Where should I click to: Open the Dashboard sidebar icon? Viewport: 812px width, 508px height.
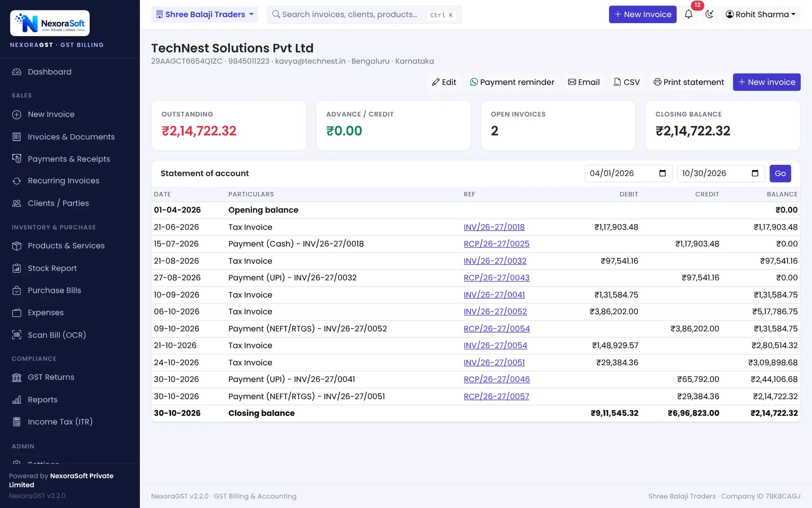pos(17,72)
